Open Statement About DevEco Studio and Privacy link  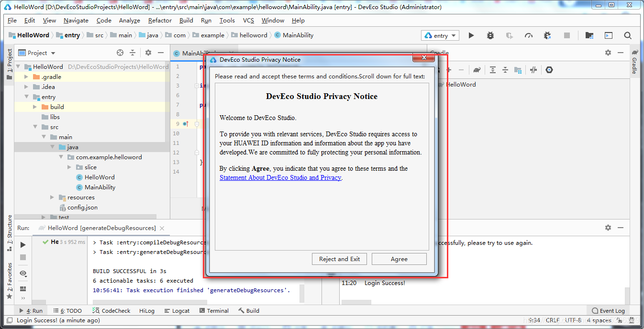pos(280,177)
